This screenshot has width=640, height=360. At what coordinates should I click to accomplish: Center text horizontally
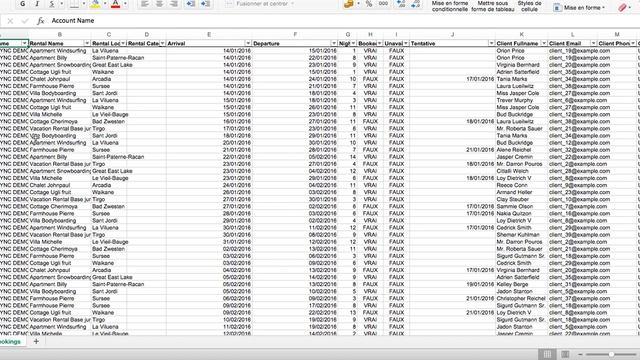[159, 4]
